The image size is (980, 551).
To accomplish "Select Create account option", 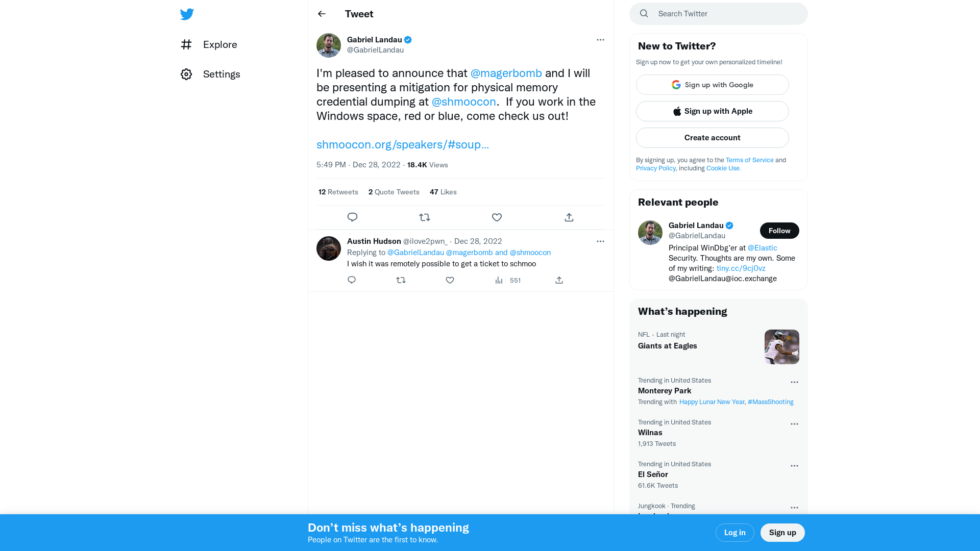I will [712, 137].
